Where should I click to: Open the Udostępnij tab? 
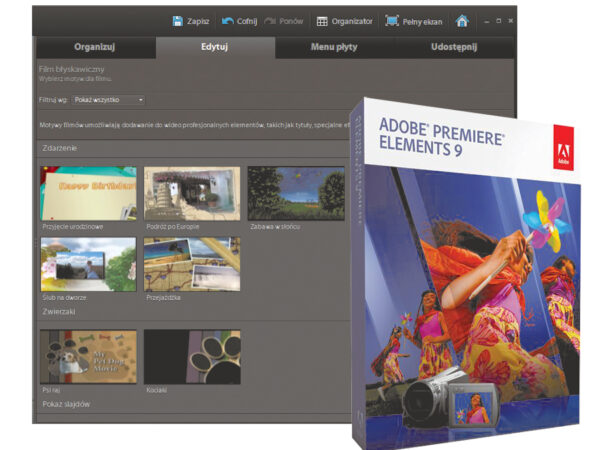click(x=457, y=48)
